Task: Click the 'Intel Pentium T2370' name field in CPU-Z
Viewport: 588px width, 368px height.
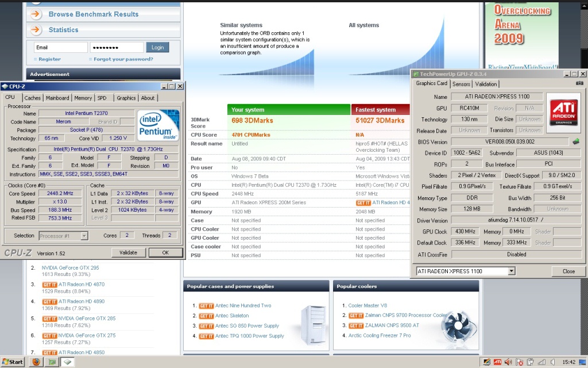Action: pyautogui.click(x=86, y=113)
